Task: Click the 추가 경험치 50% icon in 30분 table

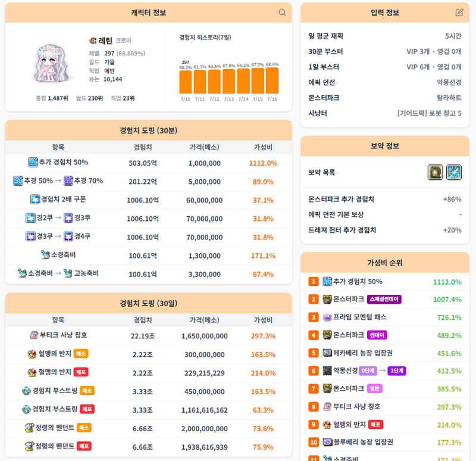Action: [x=33, y=162]
